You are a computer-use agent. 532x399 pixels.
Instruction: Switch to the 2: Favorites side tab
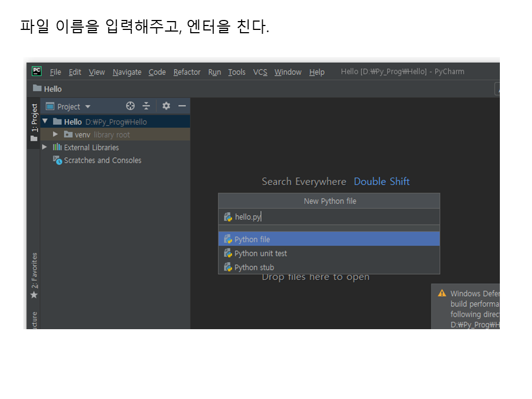coord(34,275)
